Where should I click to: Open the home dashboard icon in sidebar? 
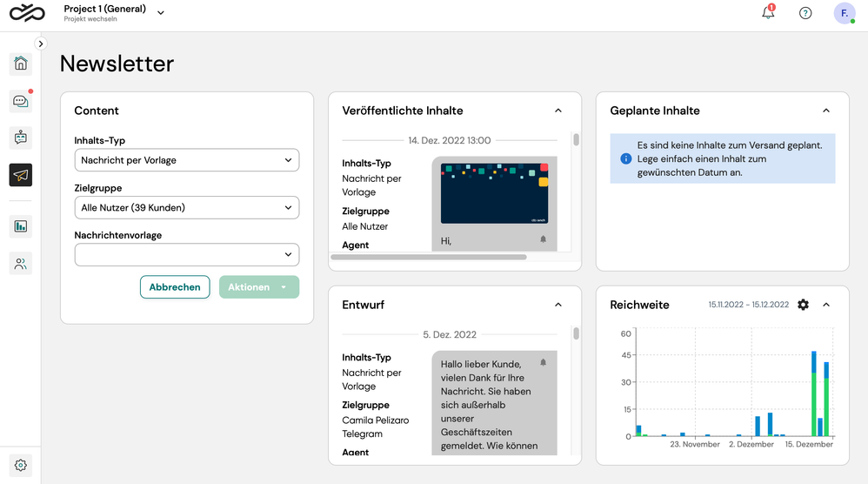21,64
